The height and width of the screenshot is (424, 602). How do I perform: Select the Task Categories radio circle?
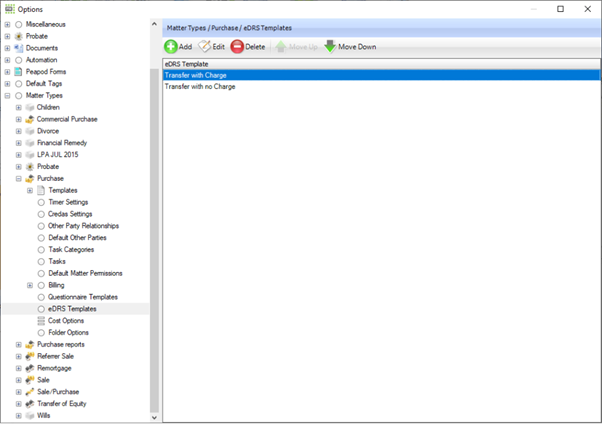click(41, 250)
